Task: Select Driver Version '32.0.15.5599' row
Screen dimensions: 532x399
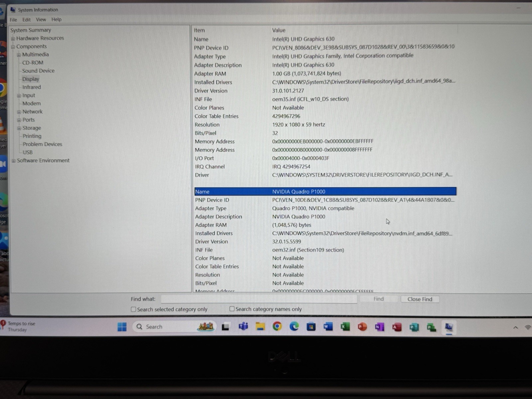Action: pyautogui.click(x=326, y=242)
